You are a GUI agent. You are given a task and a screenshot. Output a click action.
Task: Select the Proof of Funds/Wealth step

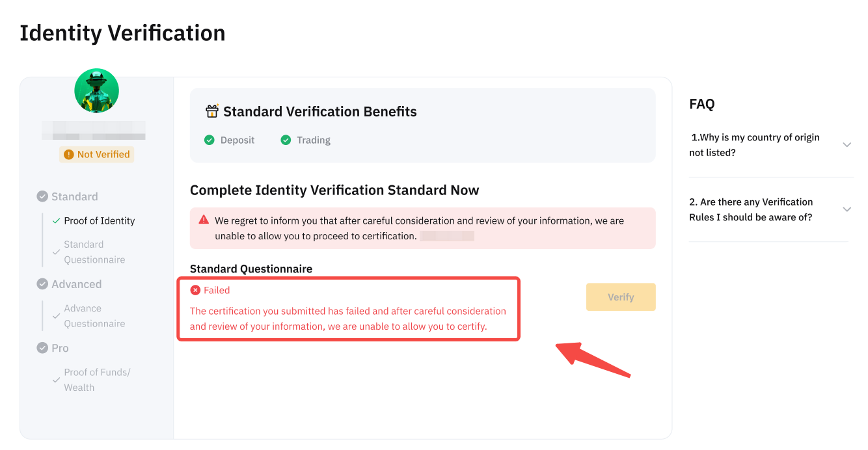tap(96, 380)
